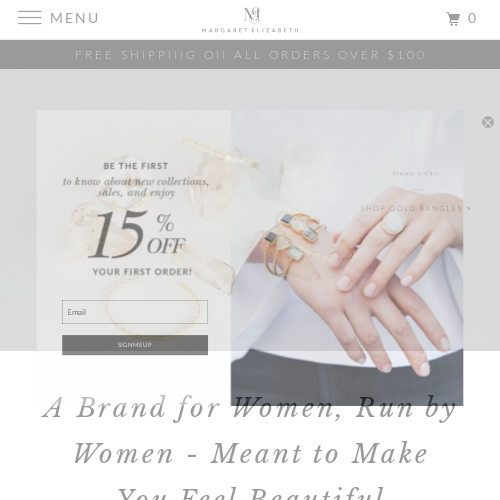
Task: Open the Shop Gold Bangles link
Action: [415, 208]
